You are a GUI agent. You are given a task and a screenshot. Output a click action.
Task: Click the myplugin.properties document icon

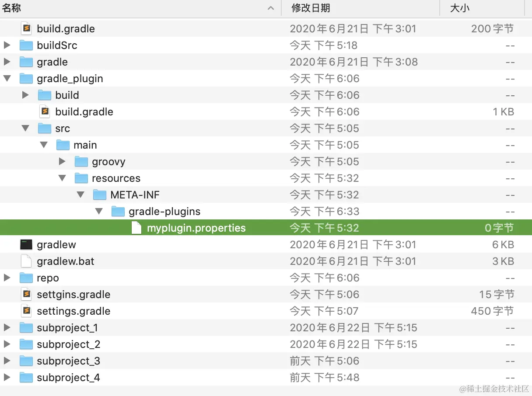point(136,228)
